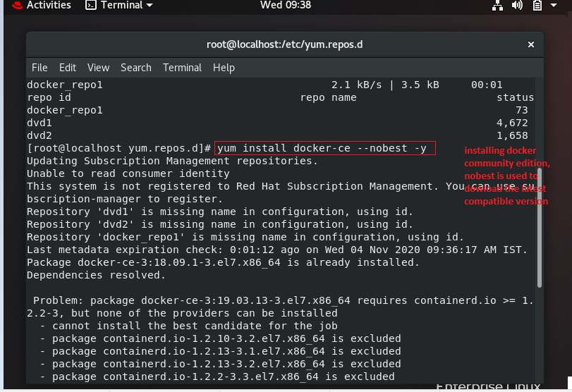
Task: Click the window title root@localhost:/etc/yum.repos.d
Action: (x=284, y=44)
